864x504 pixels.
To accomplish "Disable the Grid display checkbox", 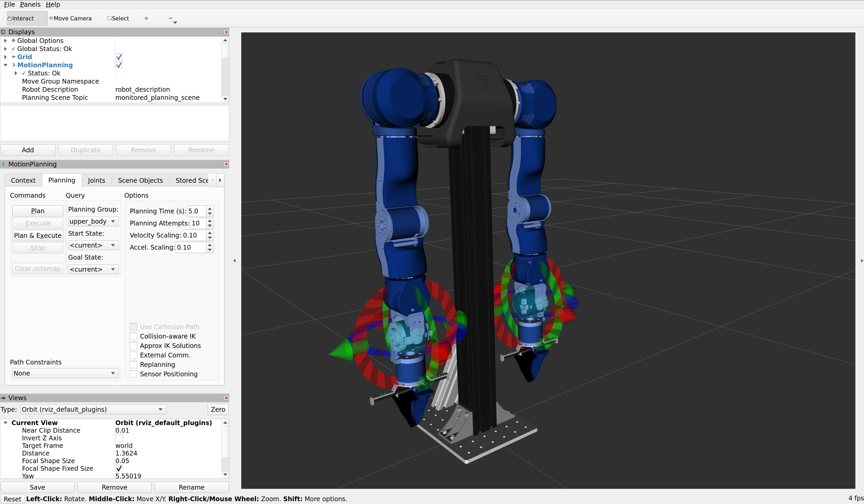I will coord(119,57).
